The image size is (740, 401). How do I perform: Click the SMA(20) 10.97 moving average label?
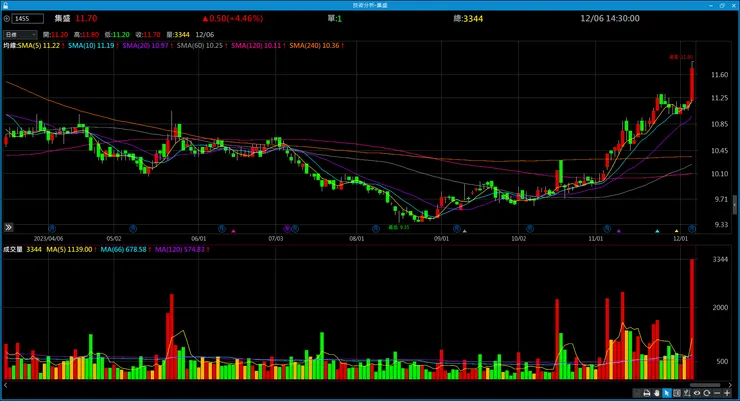click(145, 46)
